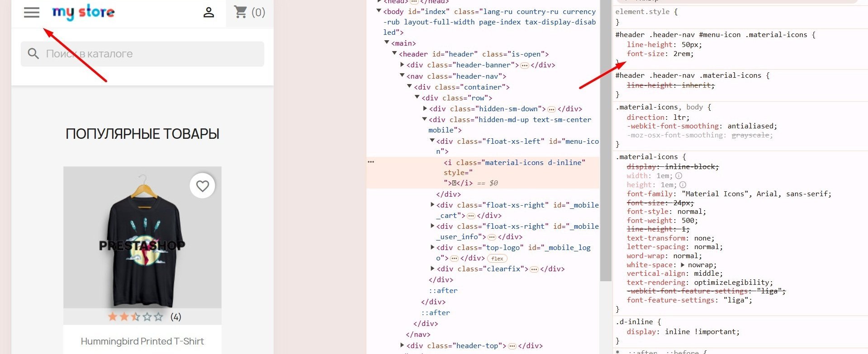
Task: Expand white-space nowrap shorthand arrow
Action: pos(683,265)
